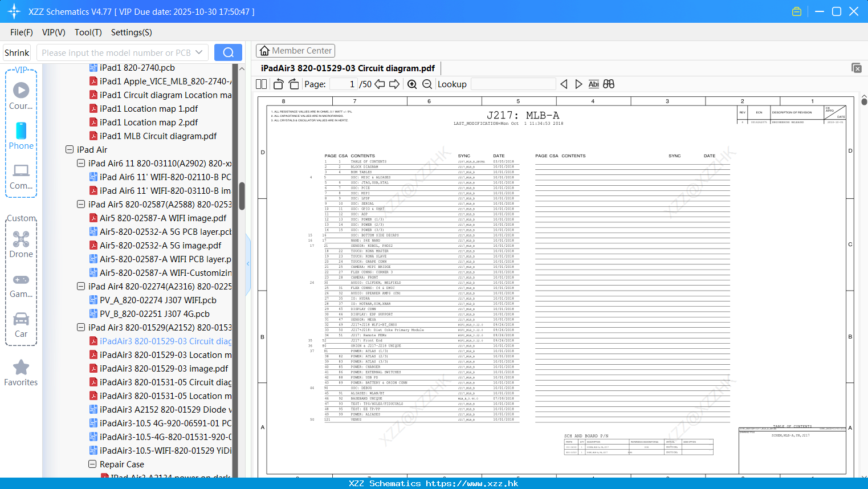This screenshot has width=868, height=489.
Task: Zoom in on the schematic
Action: pos(412,84)
